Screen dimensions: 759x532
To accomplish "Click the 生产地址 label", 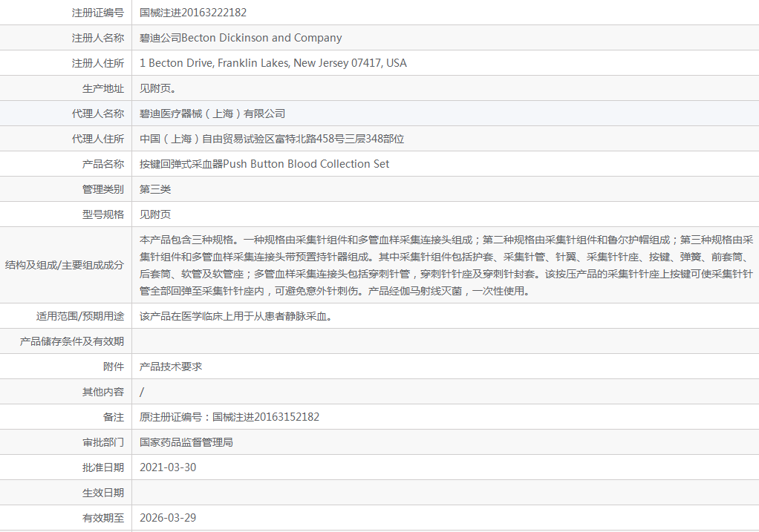I will (x=103, y=88).
